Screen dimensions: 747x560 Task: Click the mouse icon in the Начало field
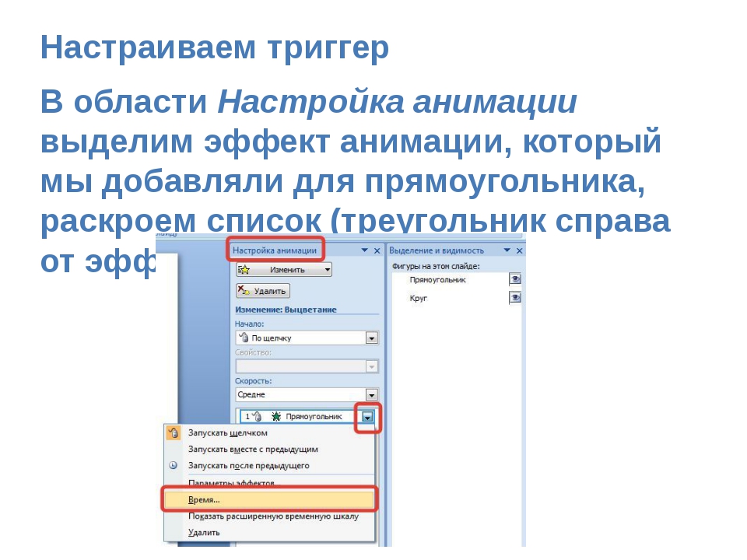tap(244, 338)
